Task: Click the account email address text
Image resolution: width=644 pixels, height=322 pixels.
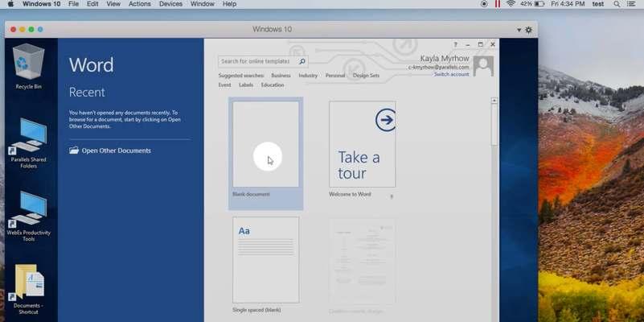Action: click(x=439, y=68)
